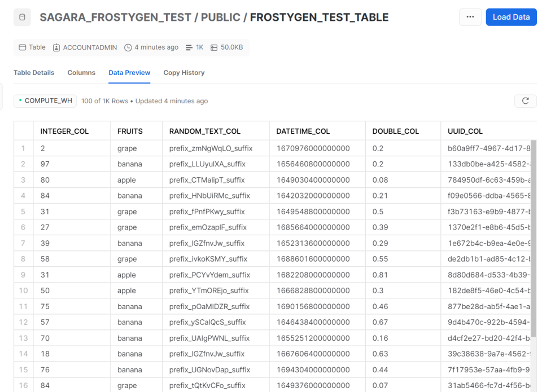Click the Table object type badge
The width and height of the screenshot is (542, 392).
31,47
